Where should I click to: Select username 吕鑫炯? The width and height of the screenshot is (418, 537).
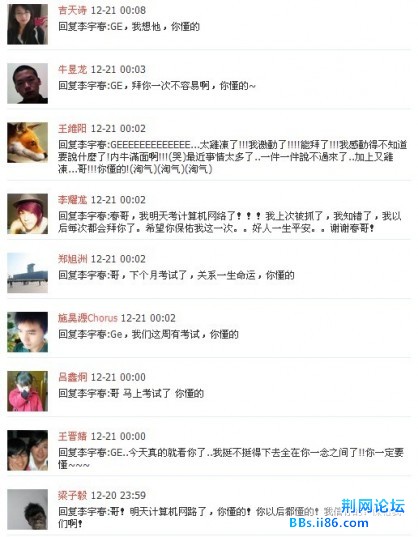[72, 377]
